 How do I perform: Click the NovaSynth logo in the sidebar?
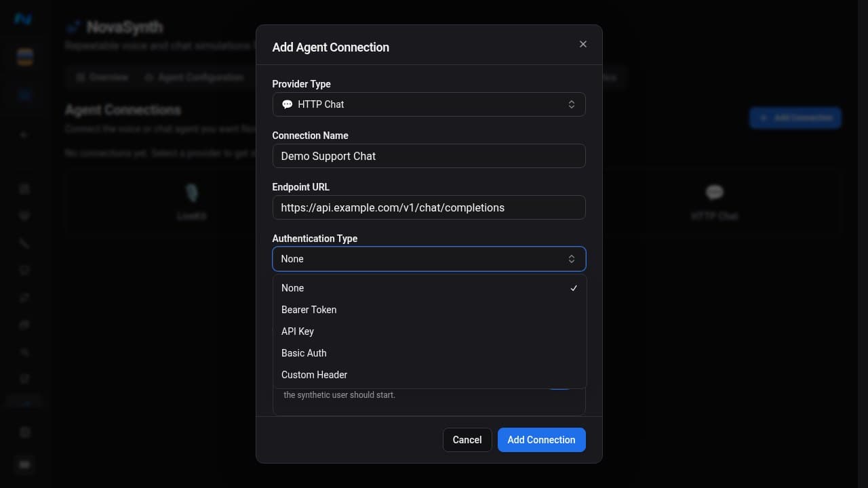click(x=23, y=19)
